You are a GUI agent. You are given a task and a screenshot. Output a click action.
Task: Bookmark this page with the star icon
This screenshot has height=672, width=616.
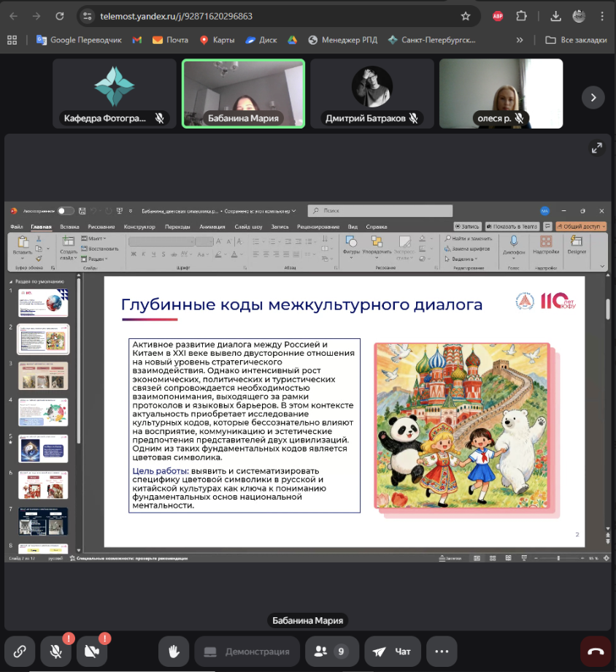click(466, 16)
